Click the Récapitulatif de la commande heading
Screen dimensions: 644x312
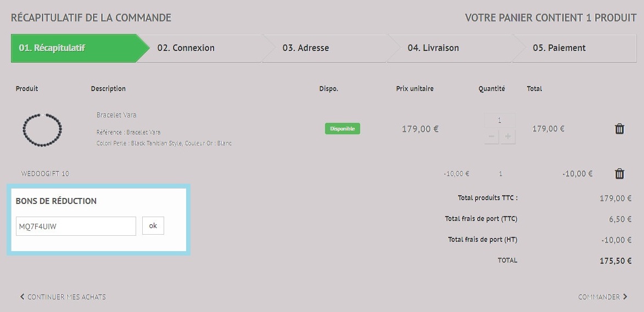click(91, 18)
